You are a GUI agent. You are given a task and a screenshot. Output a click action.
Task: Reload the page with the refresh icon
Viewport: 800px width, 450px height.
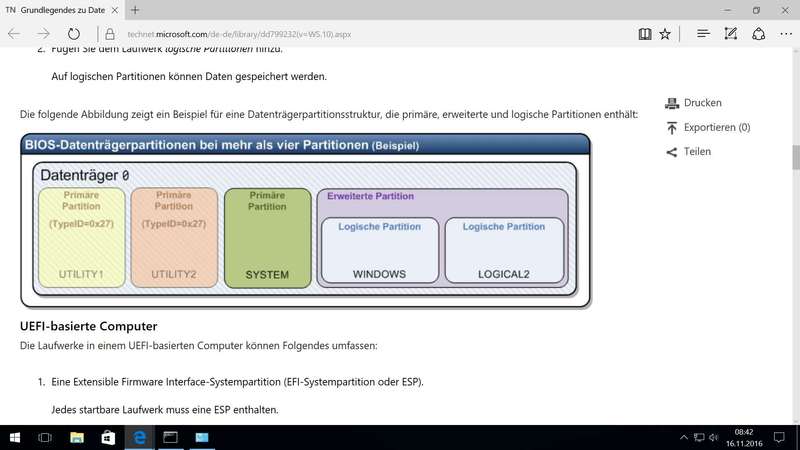pos(74,34)
